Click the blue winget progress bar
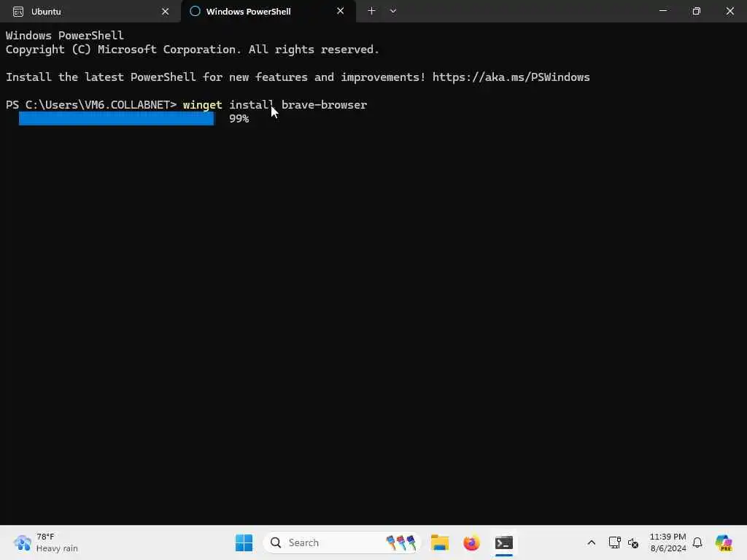747x560 pixels. click(116, 119)
